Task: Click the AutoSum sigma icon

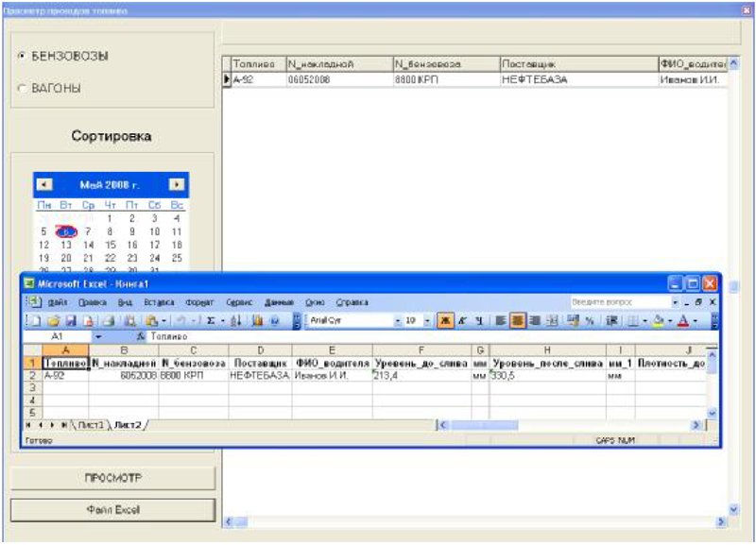Action: [210, 321]
